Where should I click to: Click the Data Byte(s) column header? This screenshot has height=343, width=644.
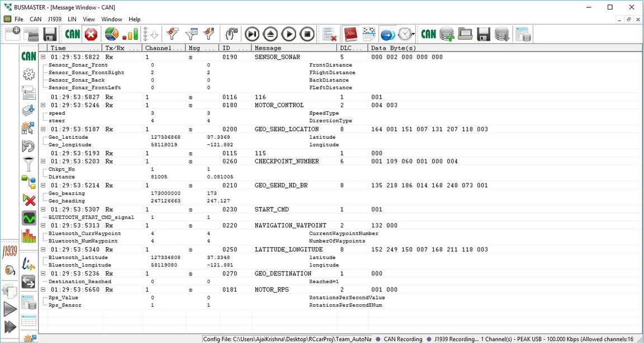tap(505, 48)
